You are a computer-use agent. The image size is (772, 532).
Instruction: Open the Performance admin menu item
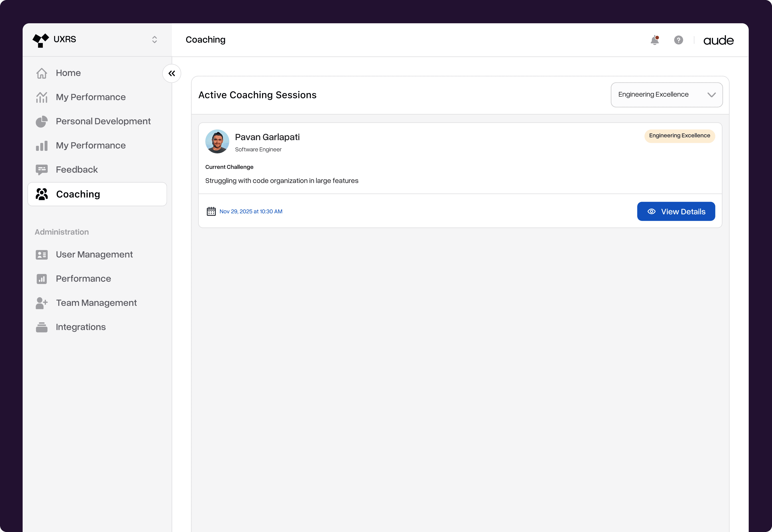pos(83,279)
